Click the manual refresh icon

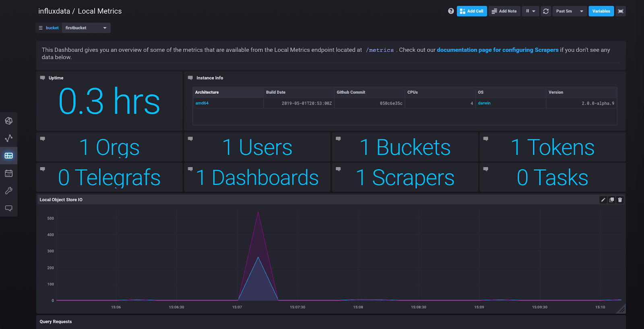(546, 11)
